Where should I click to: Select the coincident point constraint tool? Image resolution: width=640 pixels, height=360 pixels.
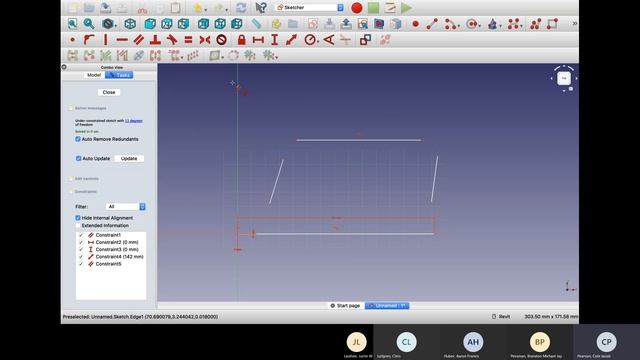72,40
